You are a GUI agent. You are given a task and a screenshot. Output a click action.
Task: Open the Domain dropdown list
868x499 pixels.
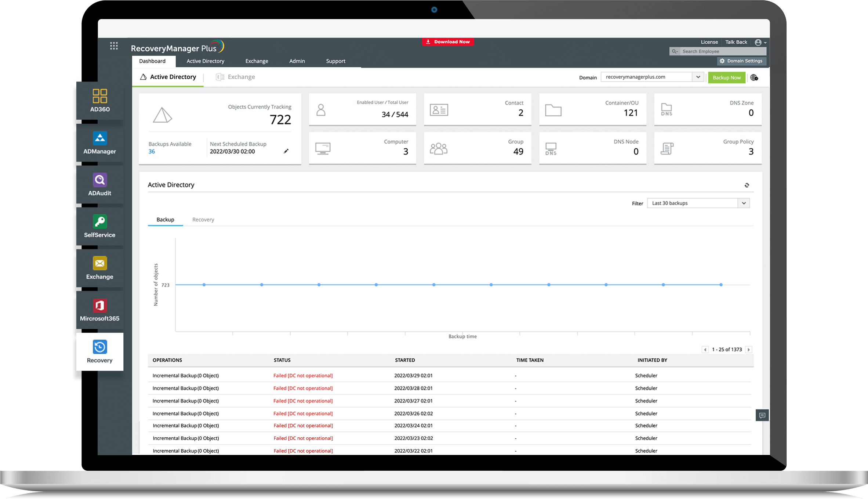tap(698, 77)
